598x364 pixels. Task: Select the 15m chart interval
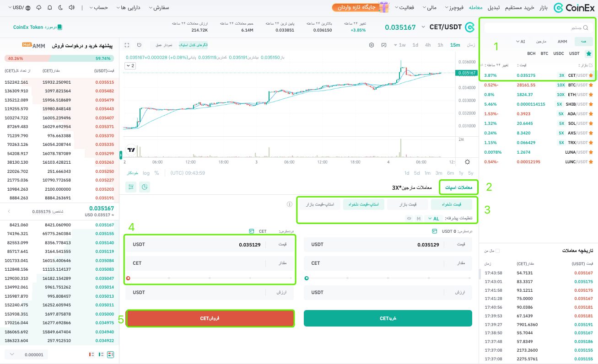point(455,45)
